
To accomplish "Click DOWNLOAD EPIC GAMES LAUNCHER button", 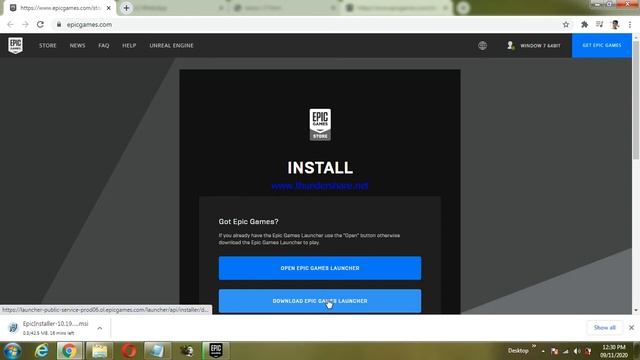I will [320, 301].
